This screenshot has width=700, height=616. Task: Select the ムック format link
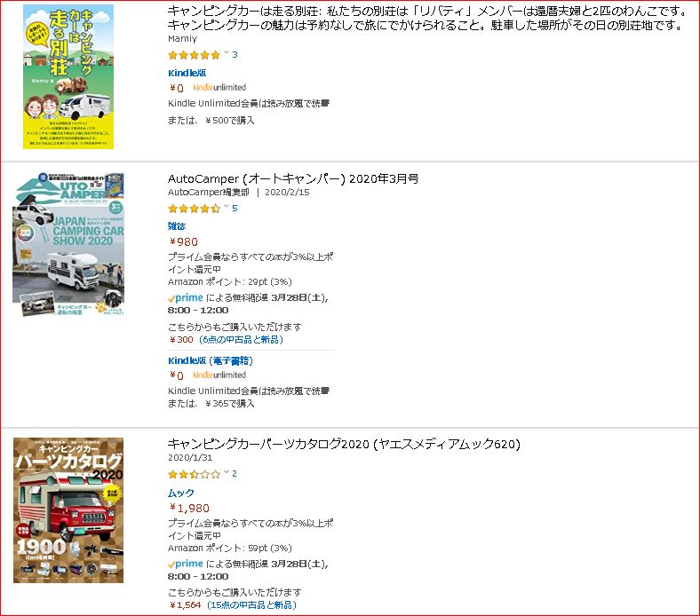(181, 493)
